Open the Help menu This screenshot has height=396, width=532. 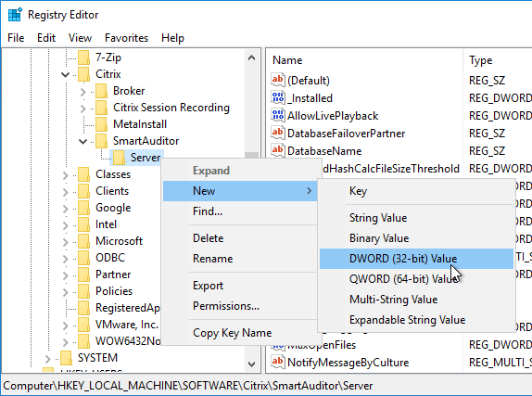[172, 38]
